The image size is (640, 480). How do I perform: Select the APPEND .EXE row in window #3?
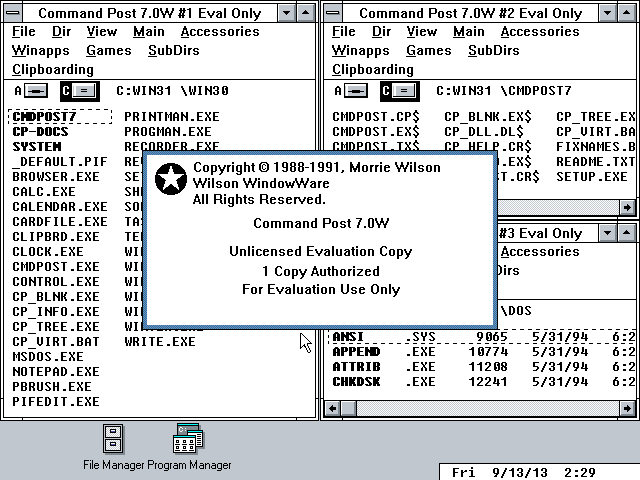[483, 352]
